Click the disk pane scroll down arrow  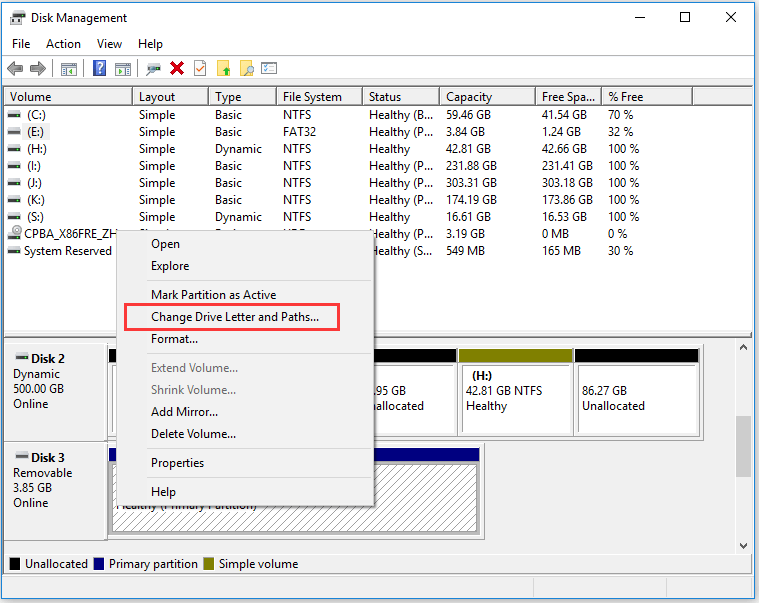743,545
